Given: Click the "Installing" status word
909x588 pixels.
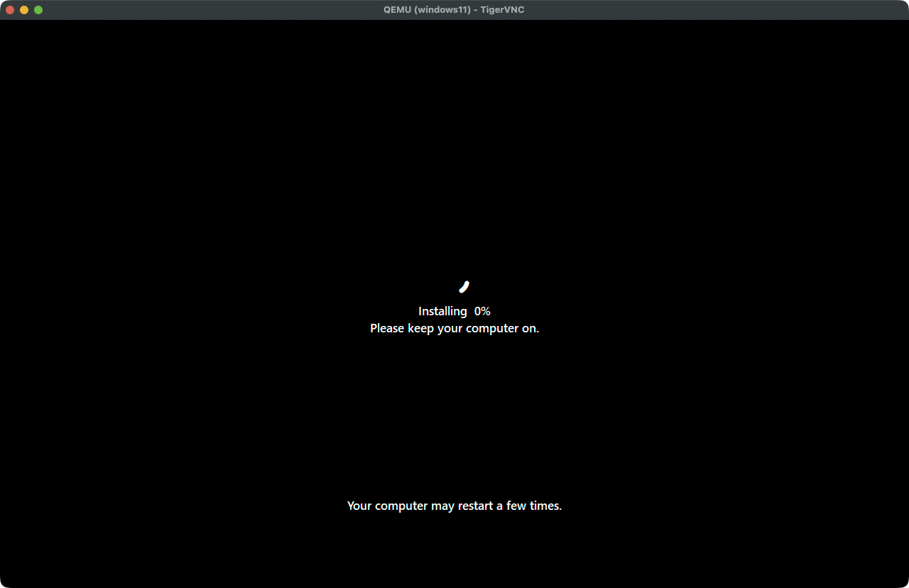Looking at the screenshot, I should pyautogui.click(x=442, y=311).
